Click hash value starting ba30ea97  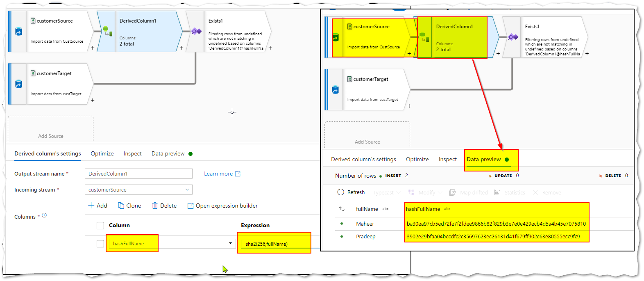[x=496, y=224]
